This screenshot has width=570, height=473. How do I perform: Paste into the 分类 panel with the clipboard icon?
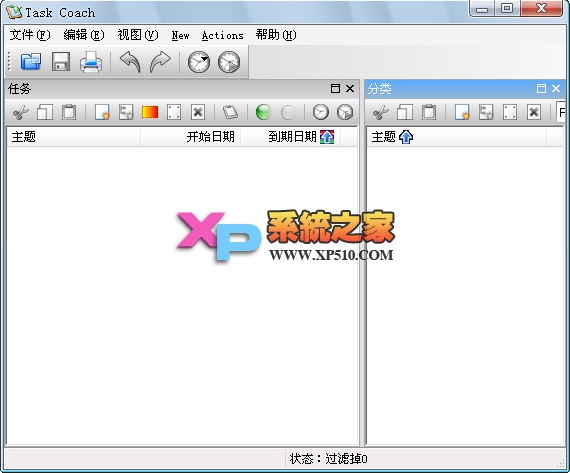pyautogui.click(x=429, y=112)
